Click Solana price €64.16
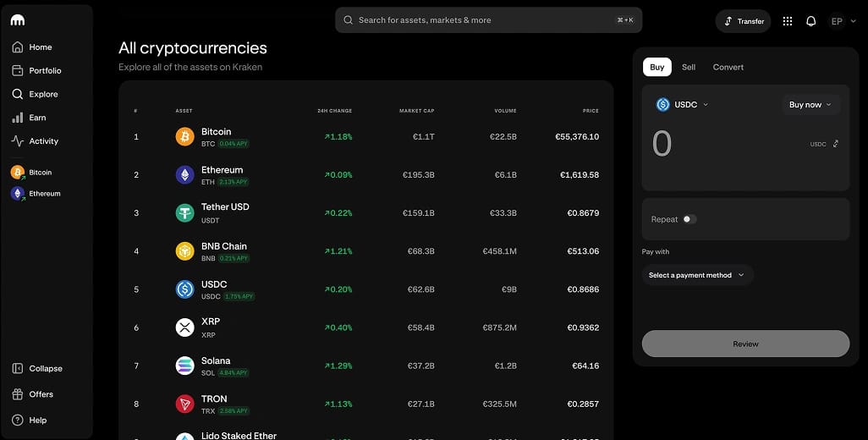 585,366
